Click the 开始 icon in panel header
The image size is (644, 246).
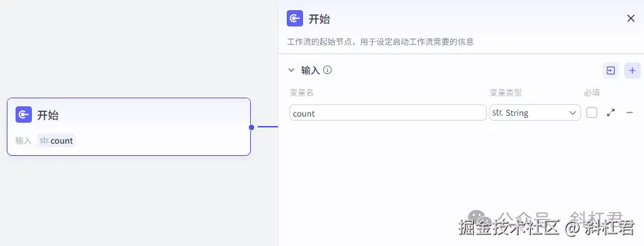point(294,18)
